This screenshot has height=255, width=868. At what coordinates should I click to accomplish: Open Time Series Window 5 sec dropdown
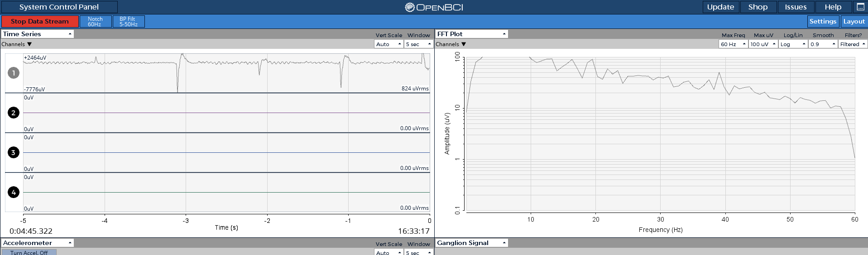pyautogui.click(x=418, y=44)
